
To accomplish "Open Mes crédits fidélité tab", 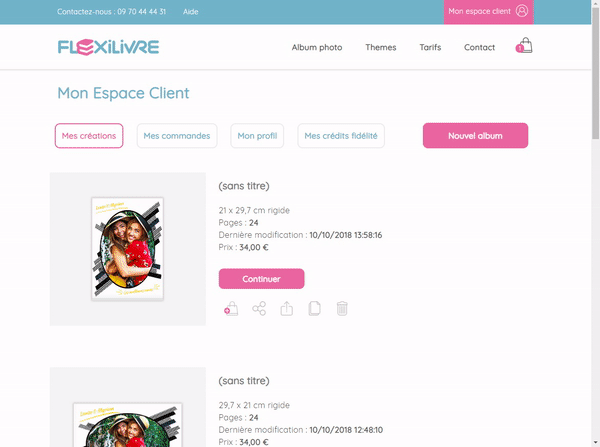I will click(341, 135).
